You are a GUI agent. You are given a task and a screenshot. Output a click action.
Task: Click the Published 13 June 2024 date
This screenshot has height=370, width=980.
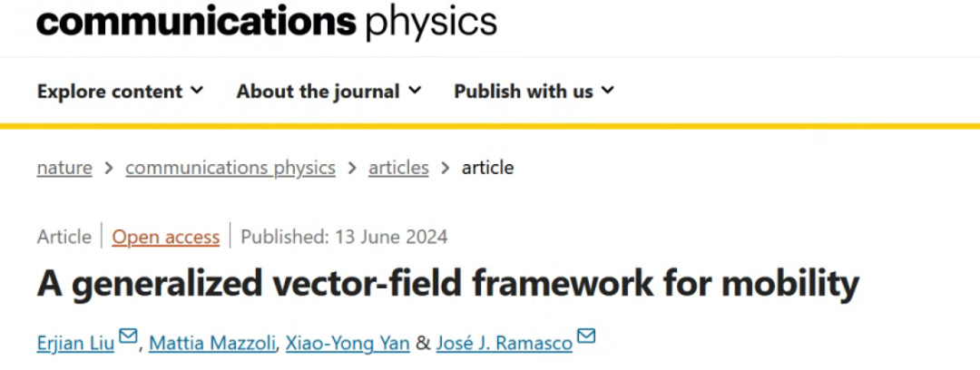[345, 237]
